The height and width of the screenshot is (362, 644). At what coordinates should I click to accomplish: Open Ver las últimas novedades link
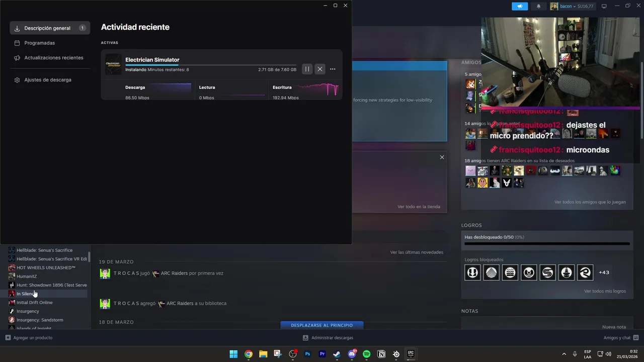point(417,252)
